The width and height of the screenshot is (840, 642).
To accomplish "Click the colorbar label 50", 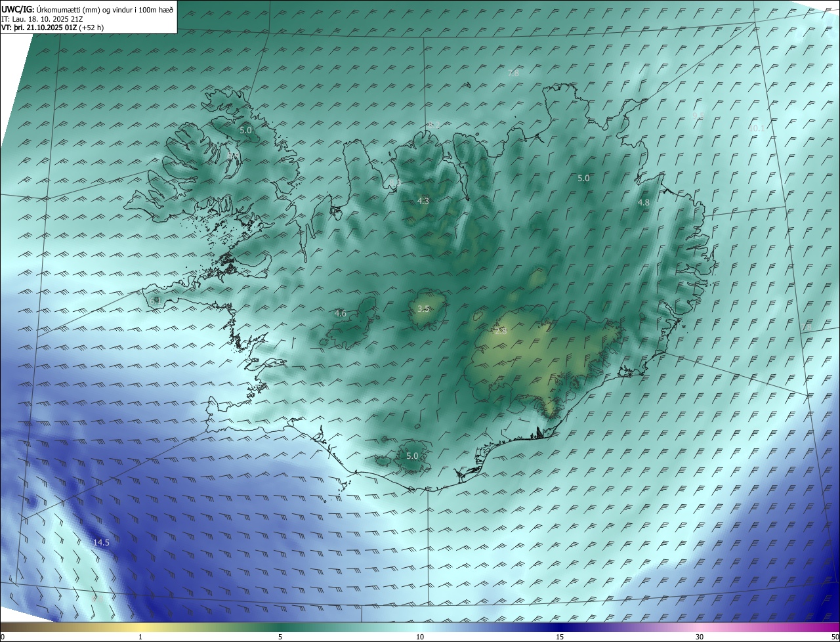I will coord(835,637).
